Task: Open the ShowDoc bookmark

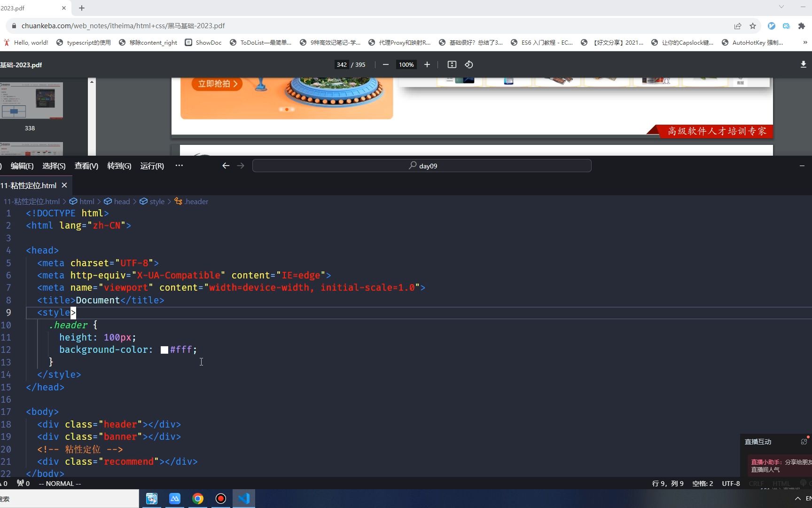Action: tap(203, 42)
